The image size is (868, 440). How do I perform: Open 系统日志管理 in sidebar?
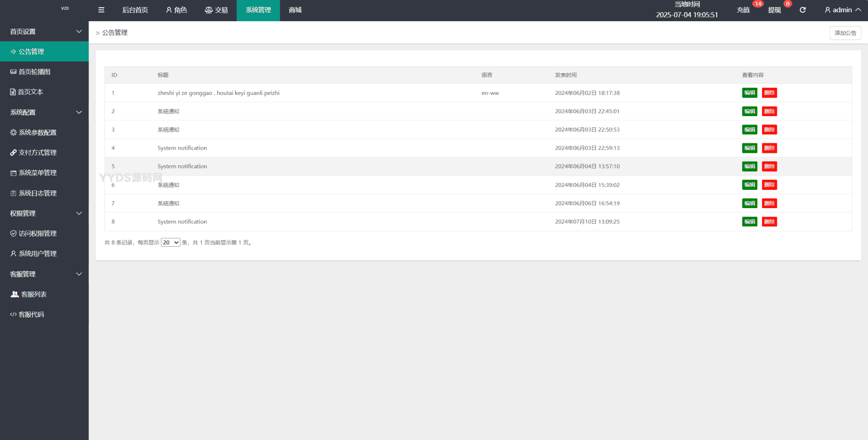[37, 193]
